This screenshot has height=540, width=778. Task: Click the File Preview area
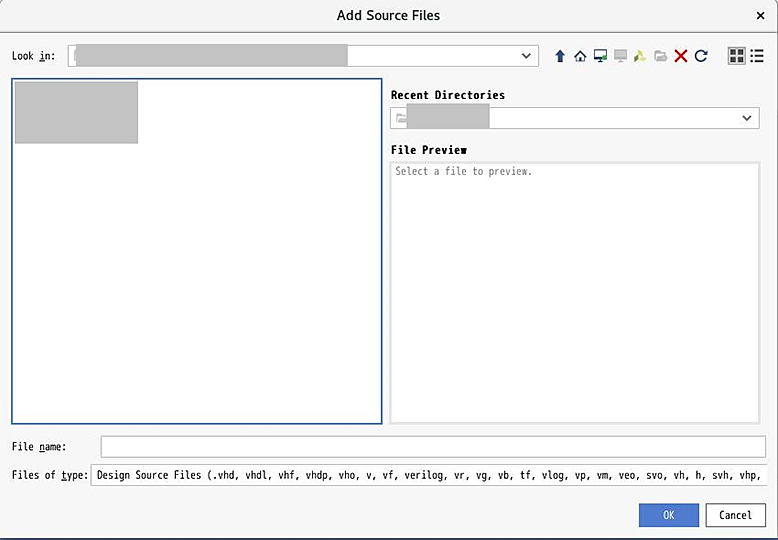click(575, 293)
